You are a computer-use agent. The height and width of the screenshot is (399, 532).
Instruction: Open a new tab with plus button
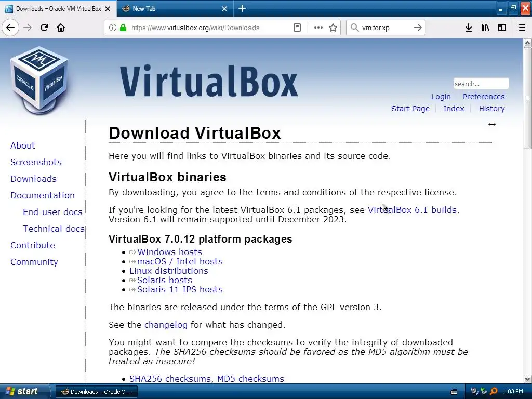(242, 8)
